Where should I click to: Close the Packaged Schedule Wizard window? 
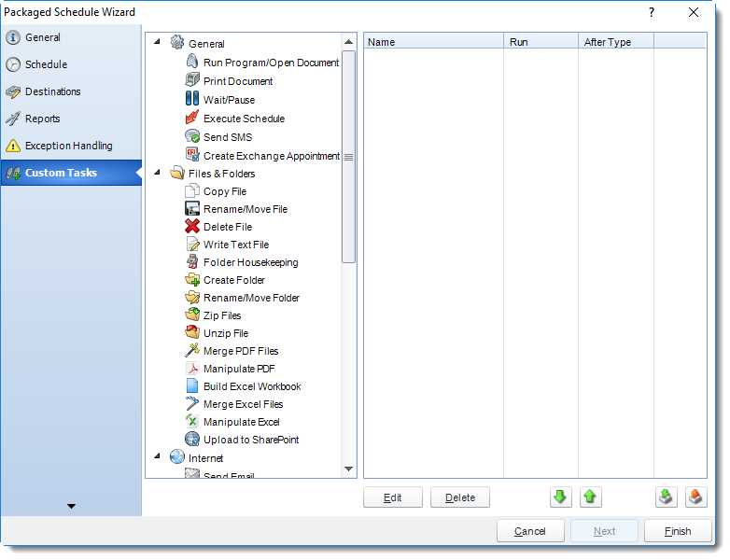[694, 12]
